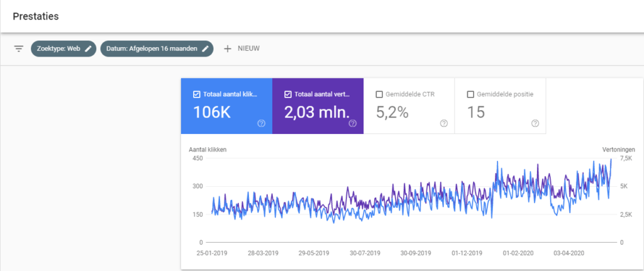Image resolution: width=644 pixels, height=271 pixels.
Task: Click the Prestaties page heading
Action: pos(36,16)
